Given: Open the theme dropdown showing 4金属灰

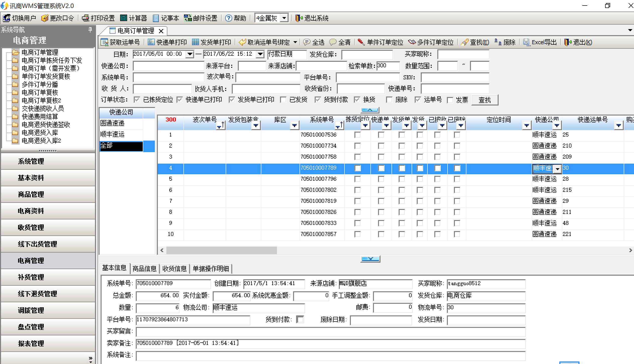Looking at the screenshot, I should click(x=284, y=18).
